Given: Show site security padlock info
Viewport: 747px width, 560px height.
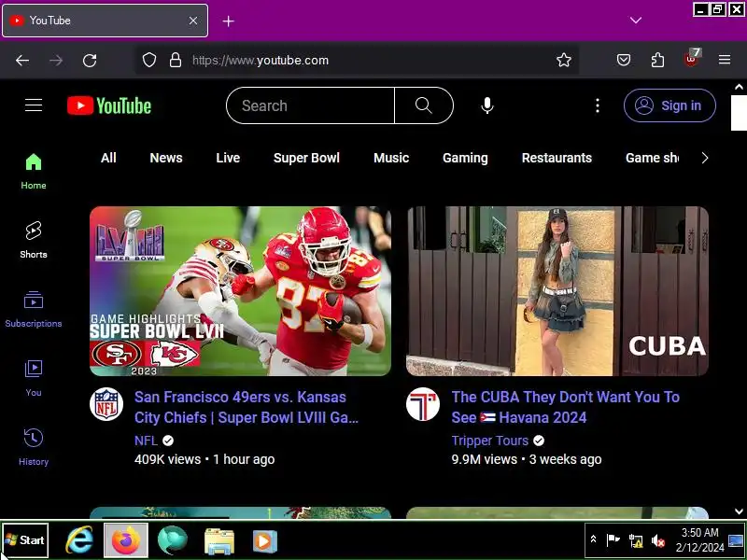Looking at the screenshot, I should pyautogui.click(x=176, y=60).
